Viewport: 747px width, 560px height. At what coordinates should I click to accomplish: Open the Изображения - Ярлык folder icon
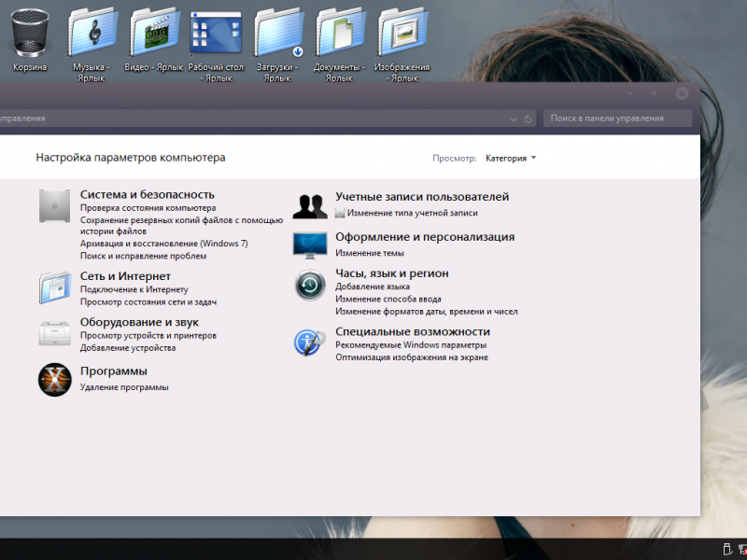[x=402, y=34]
